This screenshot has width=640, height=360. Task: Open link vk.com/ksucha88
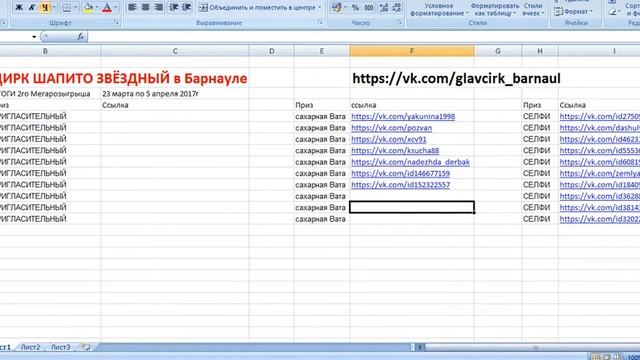(x=395, y=151)
